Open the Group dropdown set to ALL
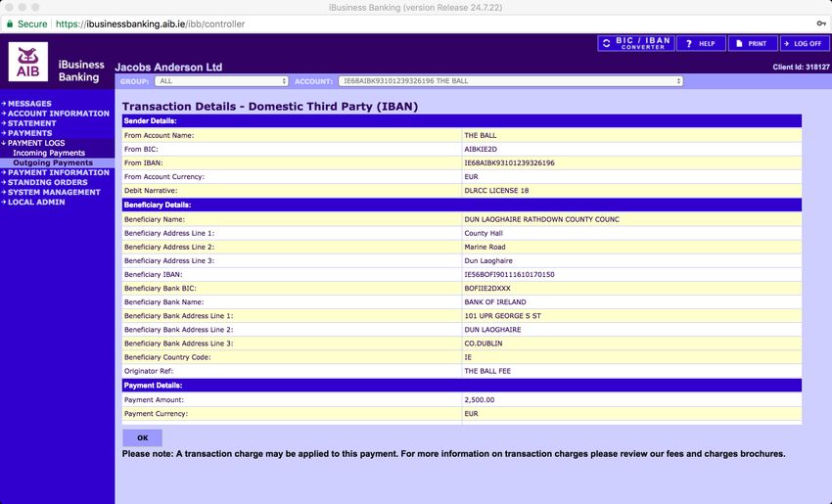 221,81
